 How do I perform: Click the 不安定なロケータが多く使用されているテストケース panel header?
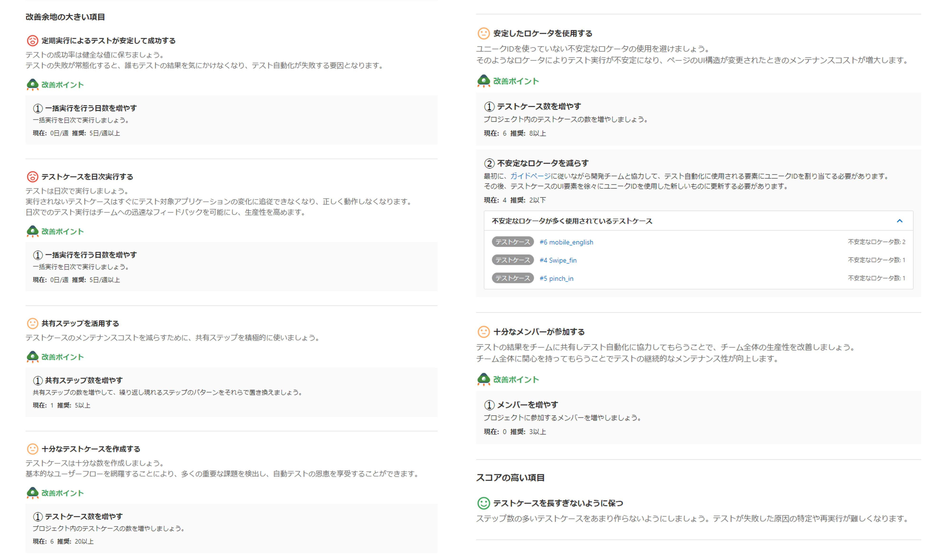pos(572,221)
